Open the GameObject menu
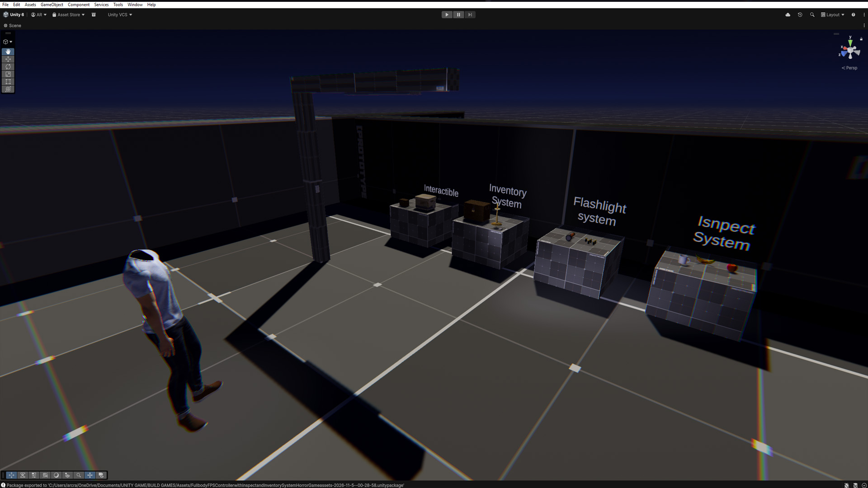This screenshot has width=868, height=488. tap(52, 5)
